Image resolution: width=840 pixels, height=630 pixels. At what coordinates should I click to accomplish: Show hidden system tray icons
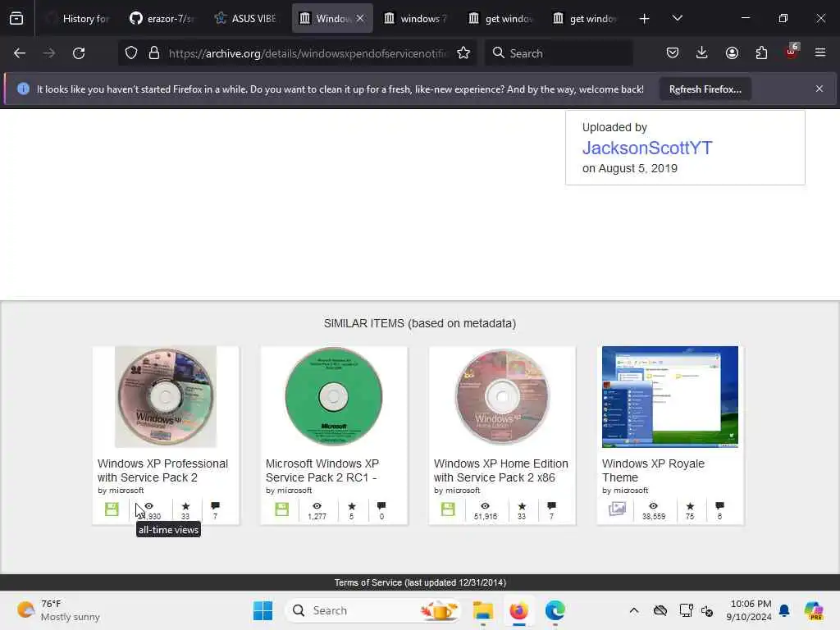[x=634, y=610]
